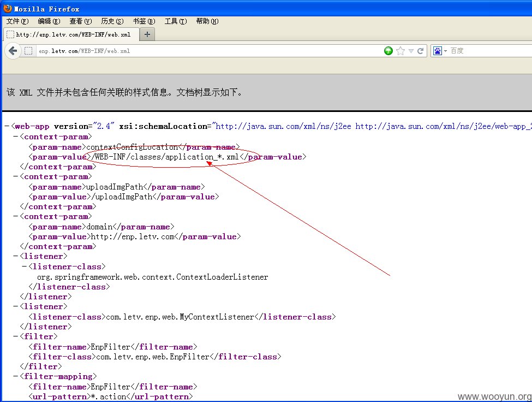Viewport: 532px width, 402px height.
Task: Collapse the filter node
Action: [x=16, y=336]
